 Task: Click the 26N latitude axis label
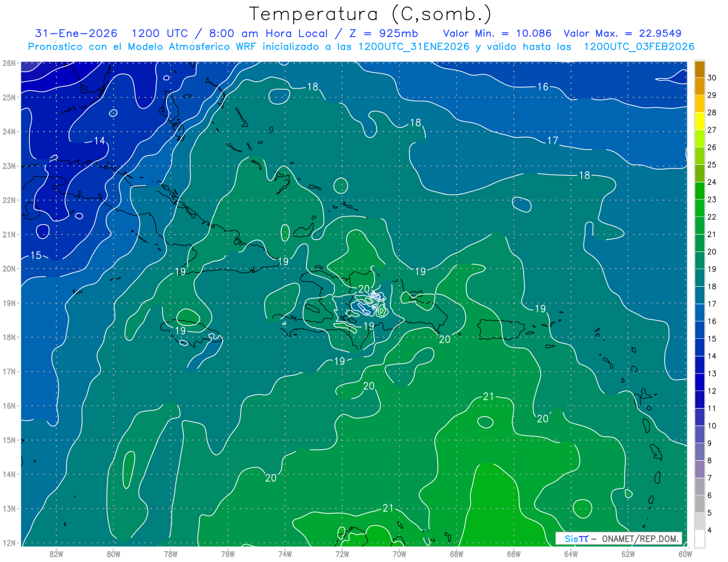click(8, 63)
